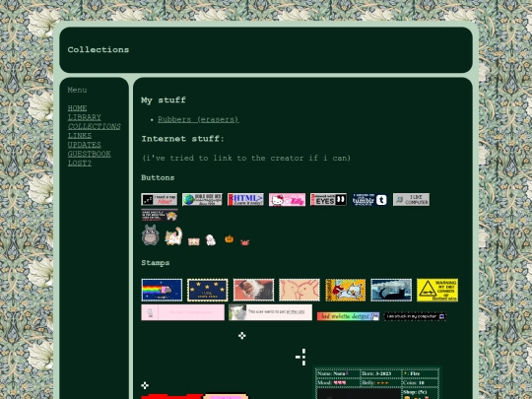This screenshot has width=532, height=399.
Task: Click the 'Internet stuff:' heading
Action: coord(183,139)
